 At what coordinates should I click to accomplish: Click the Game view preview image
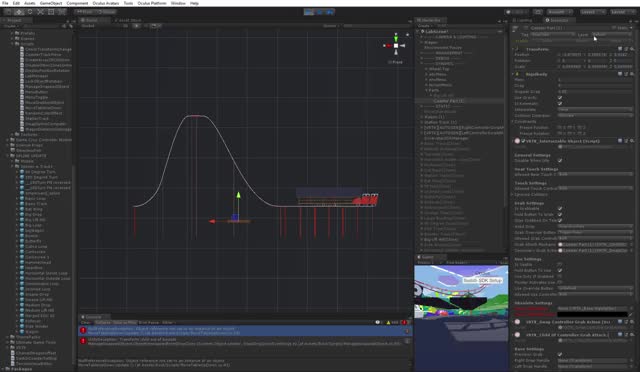tap(461, 312)
